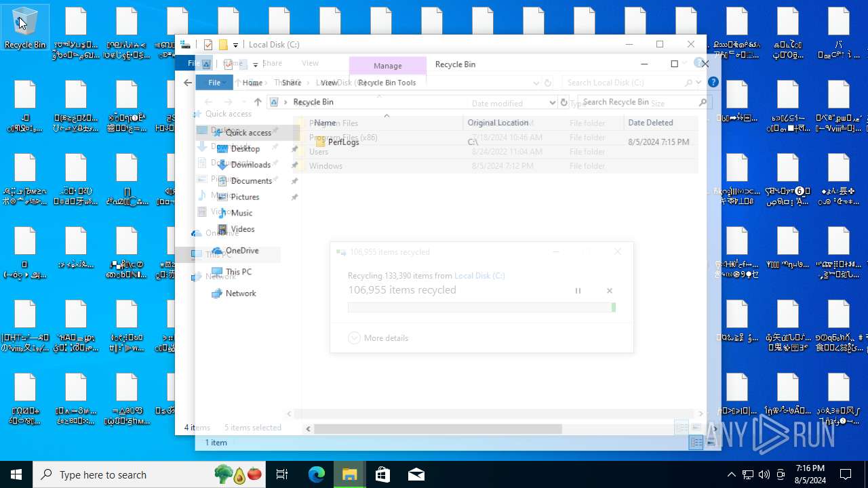Open Desktop in the navigation pane
Screen dimensions: 868x488
[x=245, y=148]
